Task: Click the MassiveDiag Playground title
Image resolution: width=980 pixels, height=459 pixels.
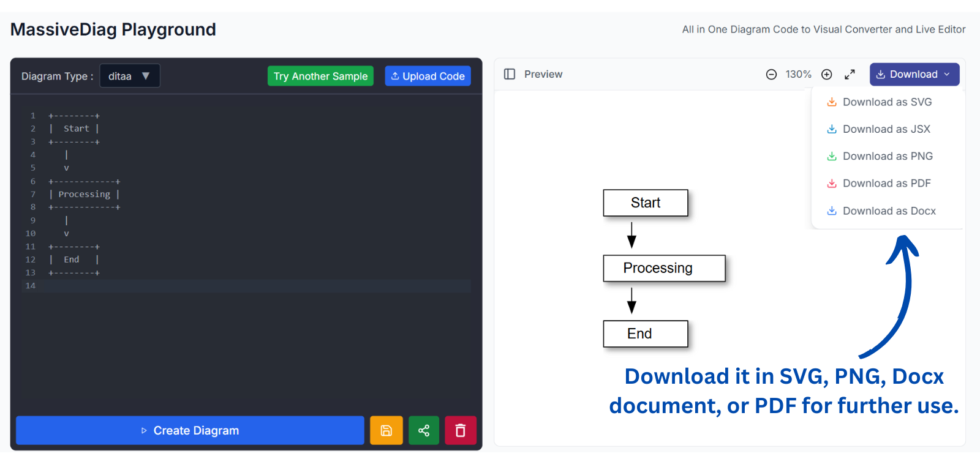Action: tap(113, 29)
